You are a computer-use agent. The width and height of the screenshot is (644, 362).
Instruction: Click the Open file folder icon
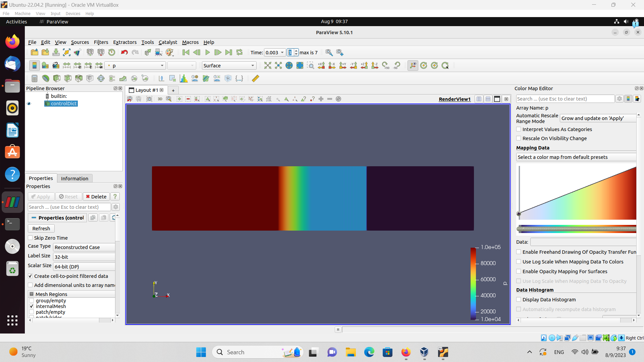click(x=34, y=52)
